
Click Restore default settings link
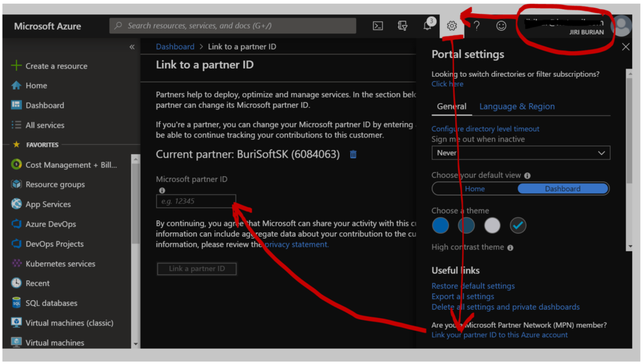(473, 286)
